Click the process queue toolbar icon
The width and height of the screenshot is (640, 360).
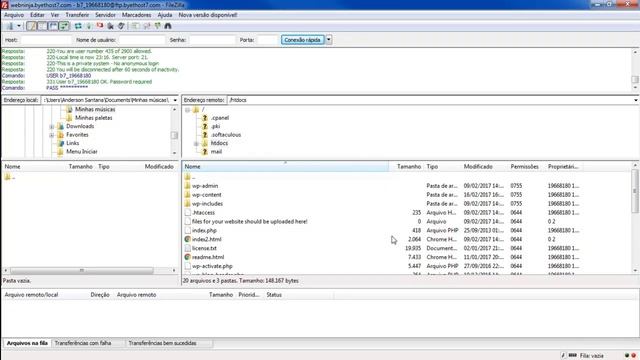click(89, 26)
